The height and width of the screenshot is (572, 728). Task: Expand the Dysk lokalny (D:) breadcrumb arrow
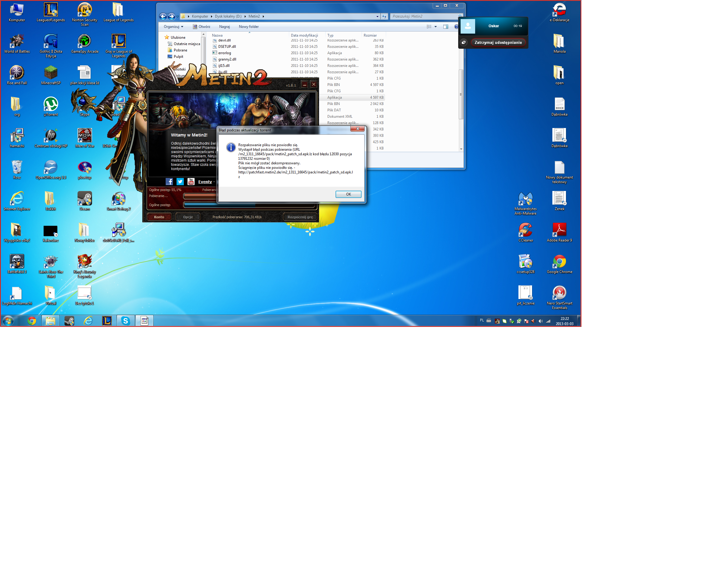245,16
